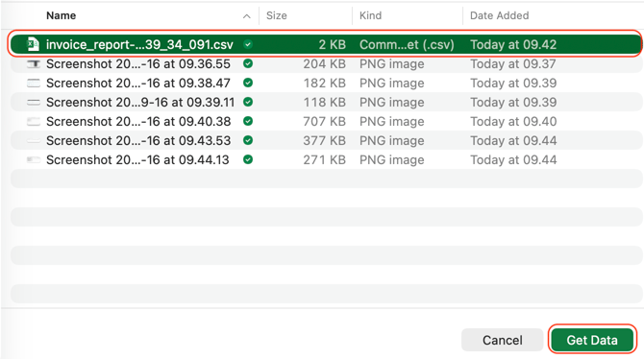This screenshot has height=359, width=644.
Task: Click the 377 KB size cell
Action: pos(325,141)
